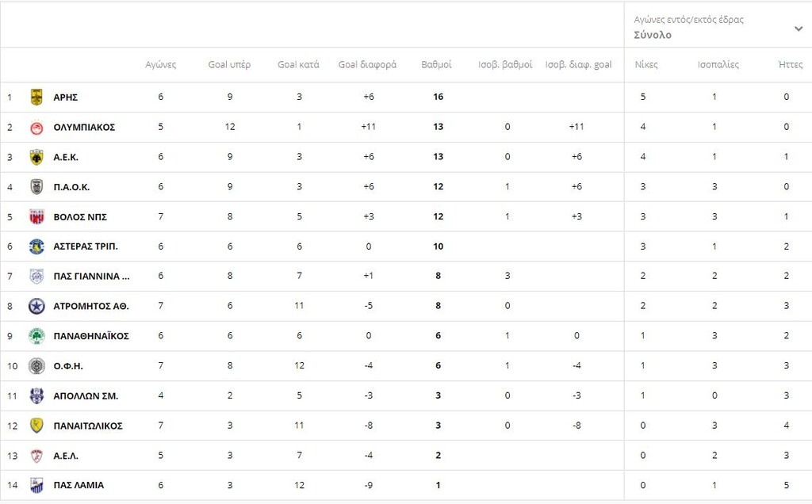Click the Νίκες column header
Image resolution: width=812 pixels, height=504 pixels.
[x=646, y=65]
